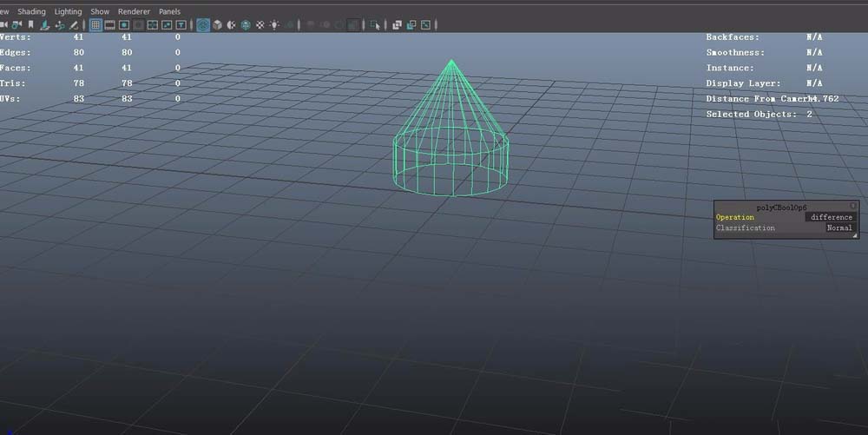Open the Shading menu
868x435 pixels.
[x=31, y=11]
